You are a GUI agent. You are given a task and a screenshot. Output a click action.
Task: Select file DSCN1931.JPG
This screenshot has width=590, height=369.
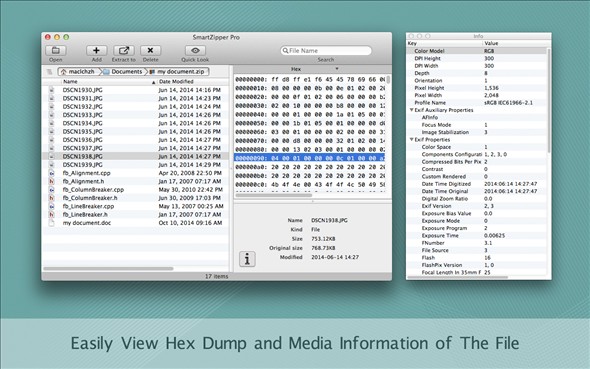tap(135, 98)
